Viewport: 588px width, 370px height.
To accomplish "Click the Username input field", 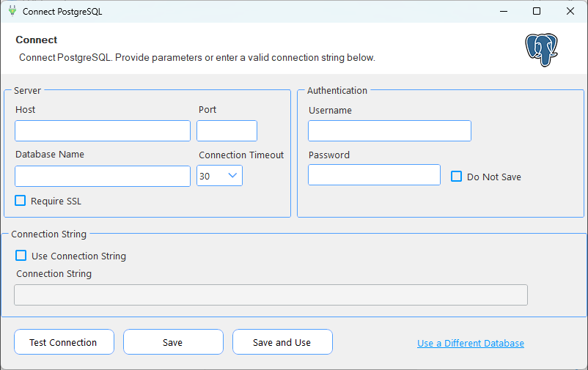I will click(x=389, y=131).
